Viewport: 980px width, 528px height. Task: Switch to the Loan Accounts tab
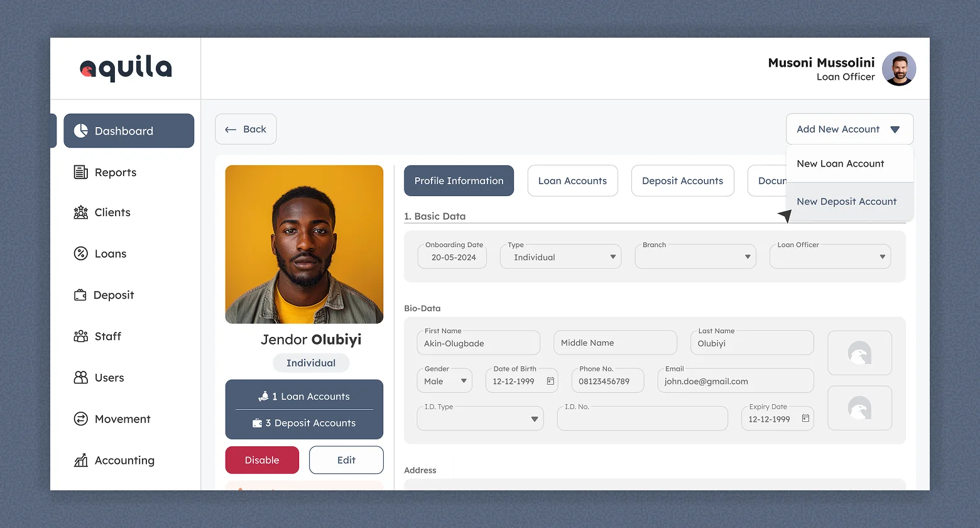tap(572, 181)
